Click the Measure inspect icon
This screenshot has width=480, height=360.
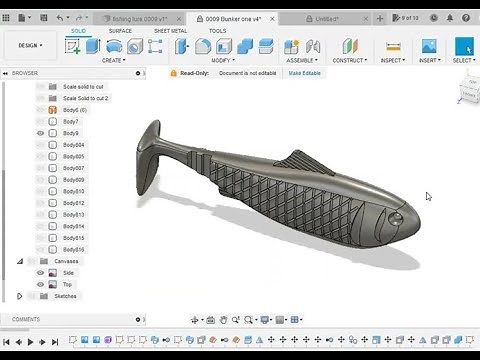(393, 46)
